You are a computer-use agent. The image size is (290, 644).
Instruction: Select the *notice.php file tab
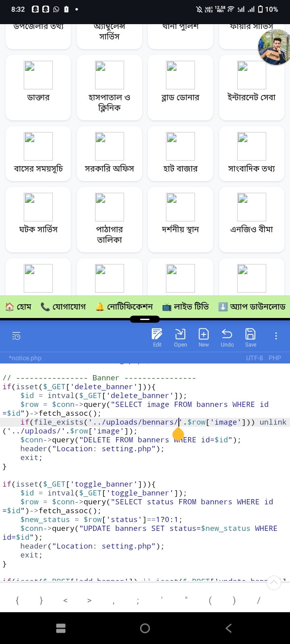(25, 358)
